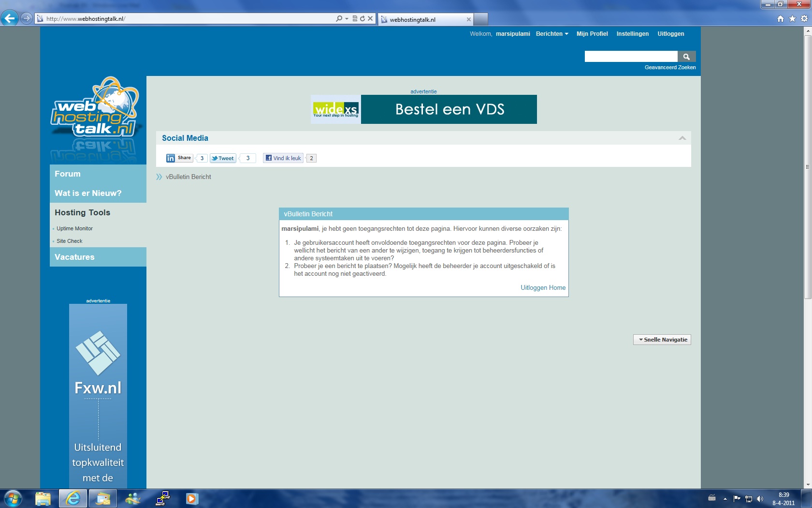
Task: Click the IE Home icon
Action: pyautogui.click(x=780, y=19)
